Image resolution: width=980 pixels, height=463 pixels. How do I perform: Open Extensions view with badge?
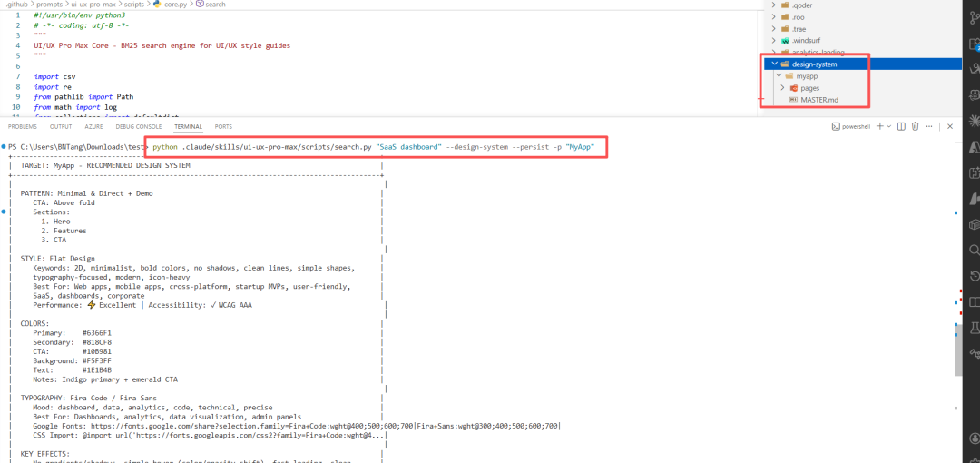pos(974,44)
